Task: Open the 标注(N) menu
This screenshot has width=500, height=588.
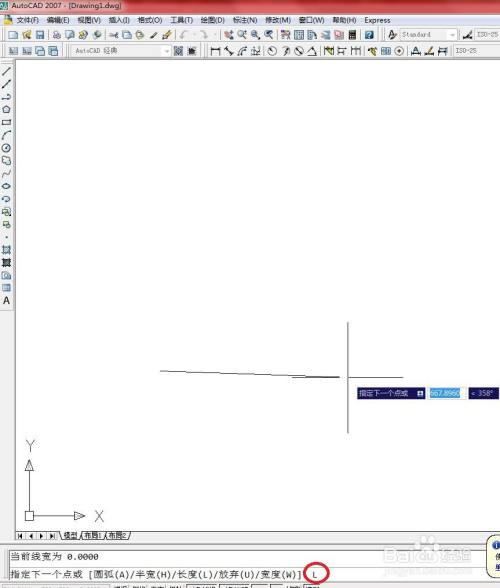Action: (x=245, y=20)
